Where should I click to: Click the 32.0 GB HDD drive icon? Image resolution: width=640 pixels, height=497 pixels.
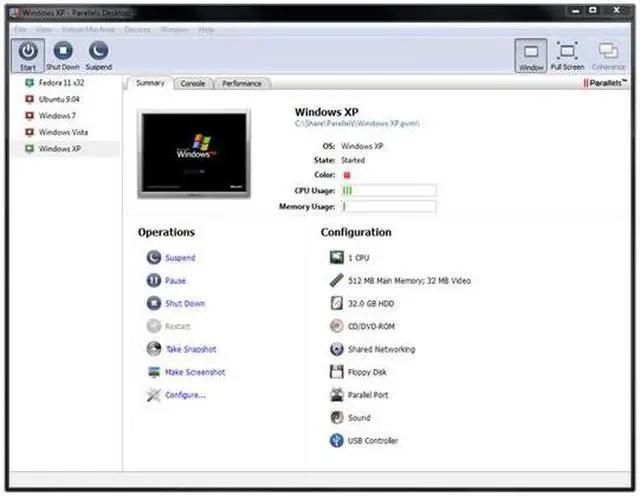[x=337, y=303]
